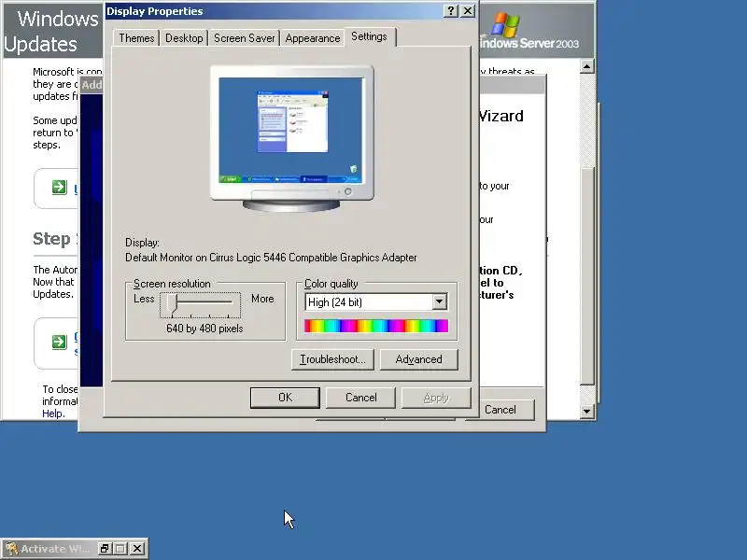
Task: Click the Advanced button
Action: [x=418, y=359]
